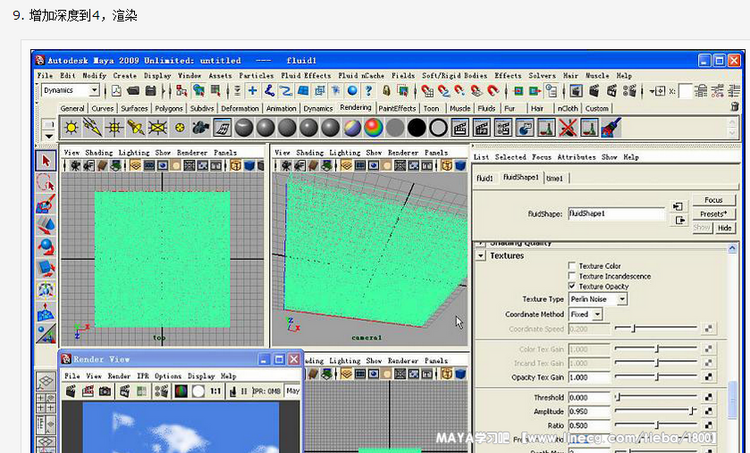Image resolution: width=750 pixels, height=453 pixels.
Task: Click the fluidShape name input field
Action: (x=616, y=214)
